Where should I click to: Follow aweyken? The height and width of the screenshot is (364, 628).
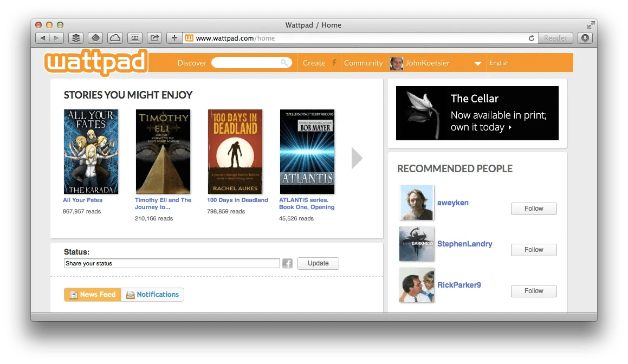coord(534,209)
